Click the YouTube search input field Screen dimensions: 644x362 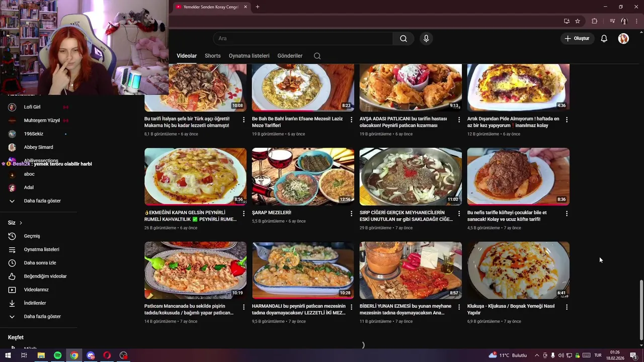(x=303, y=39)
